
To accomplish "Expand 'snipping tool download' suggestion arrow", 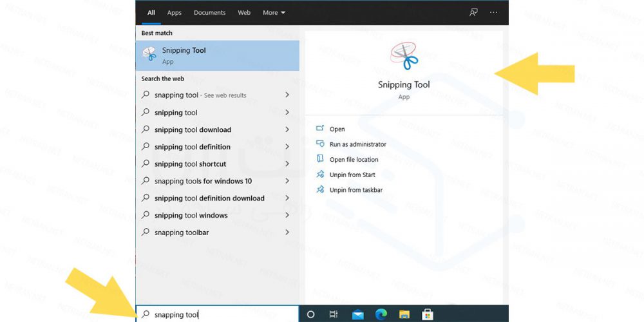I will (287, 129).
